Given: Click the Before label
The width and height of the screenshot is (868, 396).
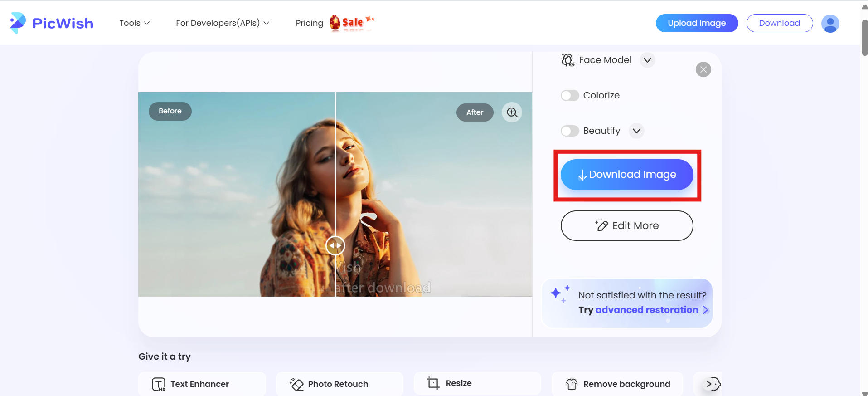Looking at the screenshot, I should tap(170, 111).
